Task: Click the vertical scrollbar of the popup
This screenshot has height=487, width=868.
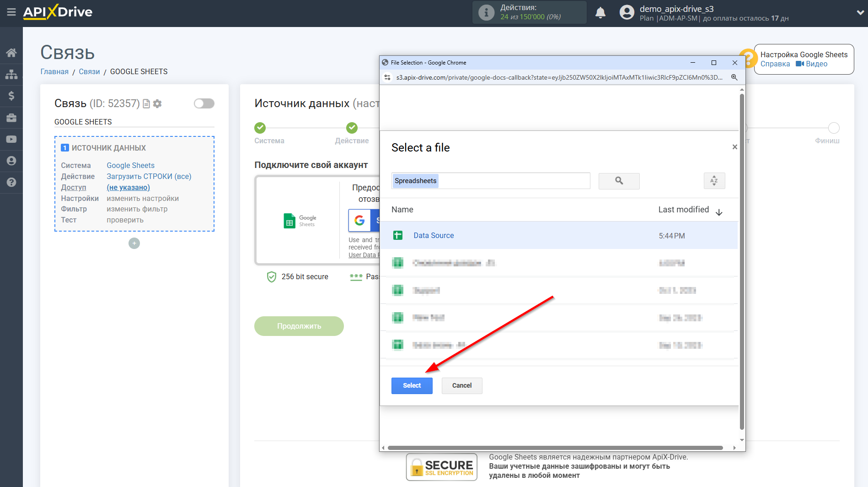Action: 741,261
